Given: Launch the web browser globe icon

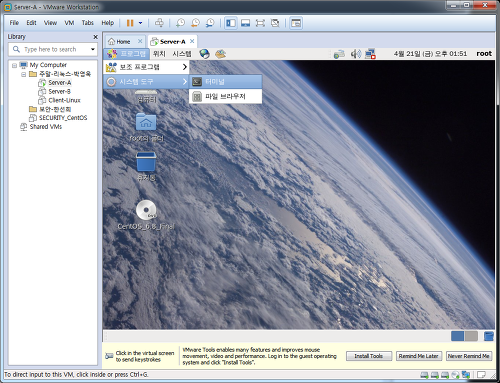Looking at the screenshot, I should 204,54.
